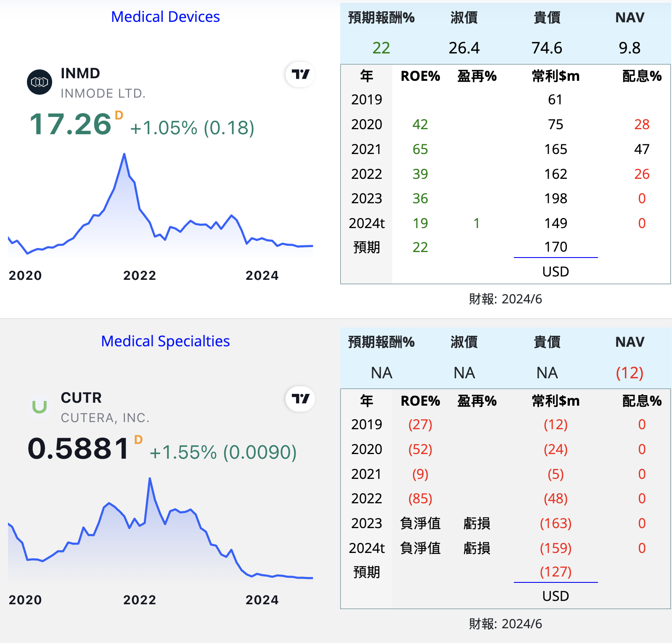Screen dimensions: 672x643
Task: Click the INMD 貴價 value 74.6
Action: pos(547,48)
